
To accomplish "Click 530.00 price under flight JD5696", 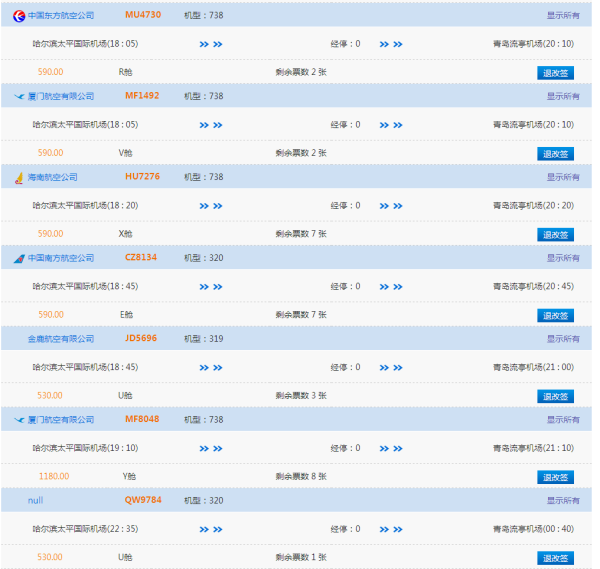I will (50, 395).
